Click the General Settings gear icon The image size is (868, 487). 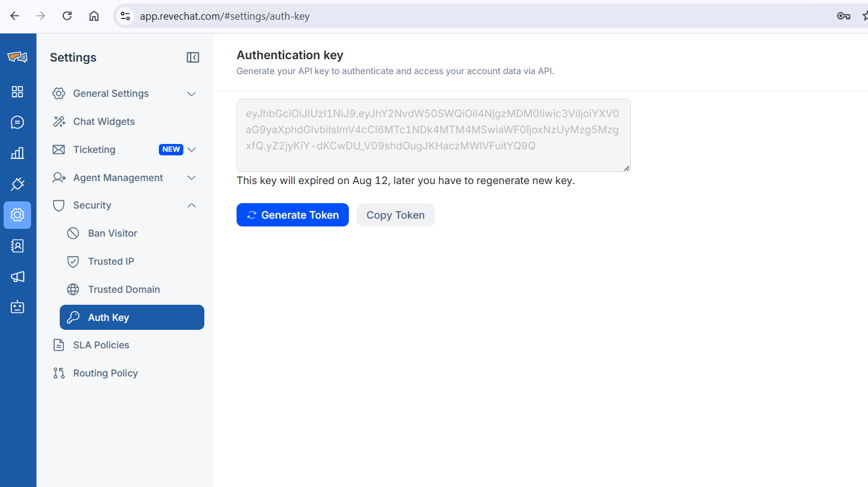pos(59,93)
